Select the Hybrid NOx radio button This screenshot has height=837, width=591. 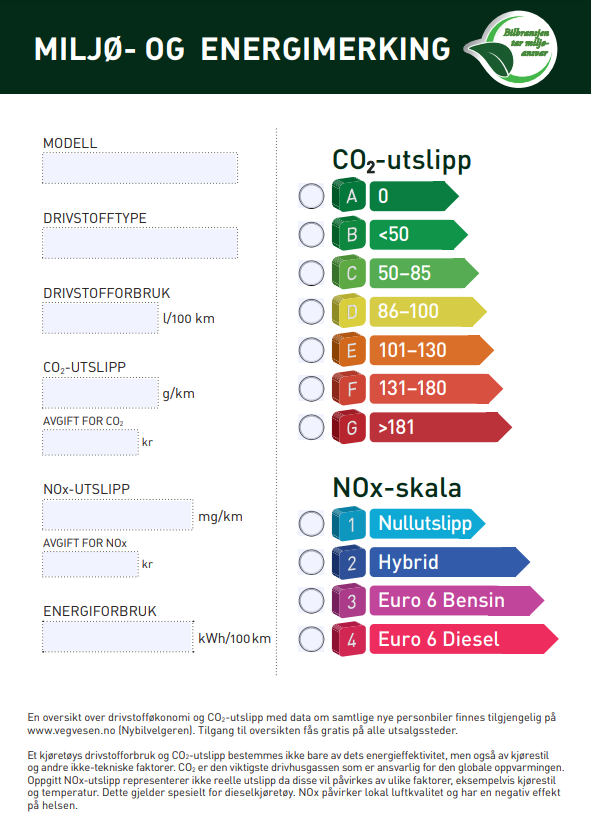(x=311, y=562)
